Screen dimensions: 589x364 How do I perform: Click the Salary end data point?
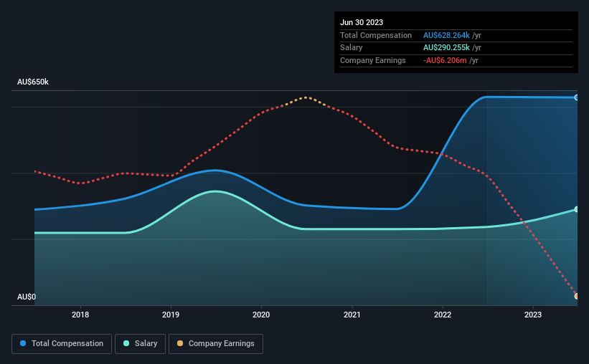(x=577, y=209)
